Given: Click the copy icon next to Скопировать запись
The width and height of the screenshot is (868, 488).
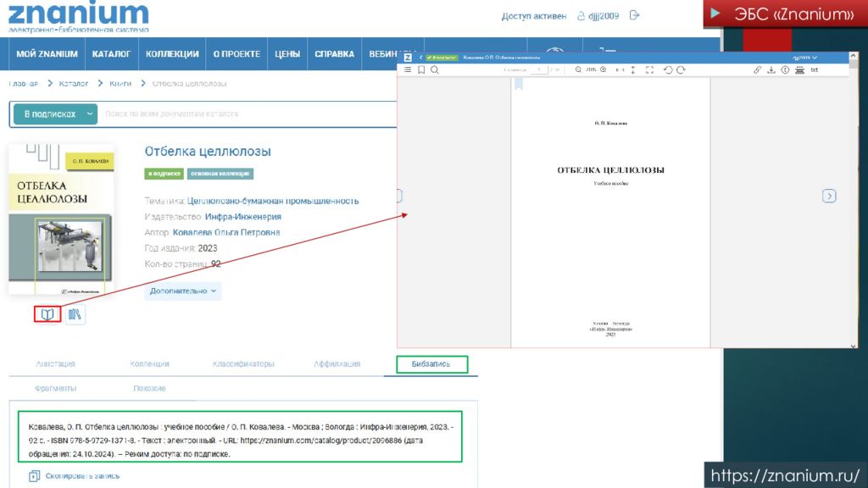Looking at the screenshot, I should pyautogui.click(x=34, y=476).
